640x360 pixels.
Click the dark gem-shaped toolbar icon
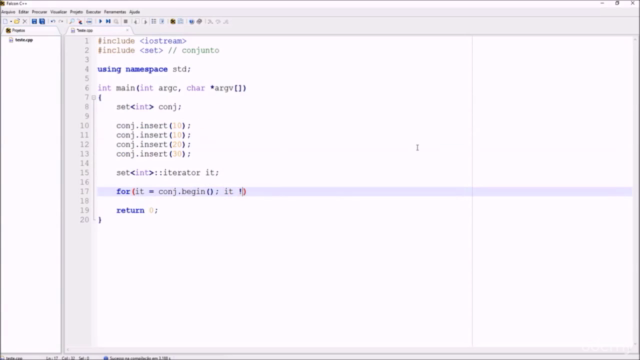200,21
